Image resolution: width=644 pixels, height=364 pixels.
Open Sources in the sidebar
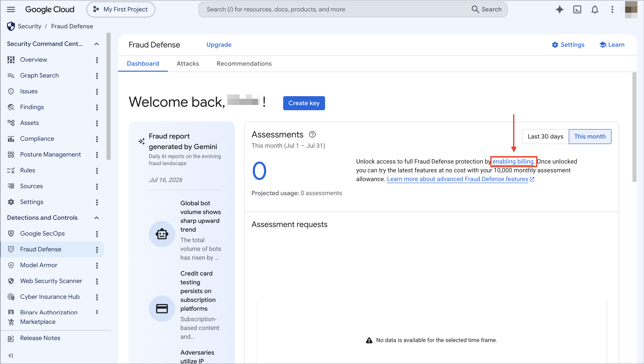coord(31,186)
